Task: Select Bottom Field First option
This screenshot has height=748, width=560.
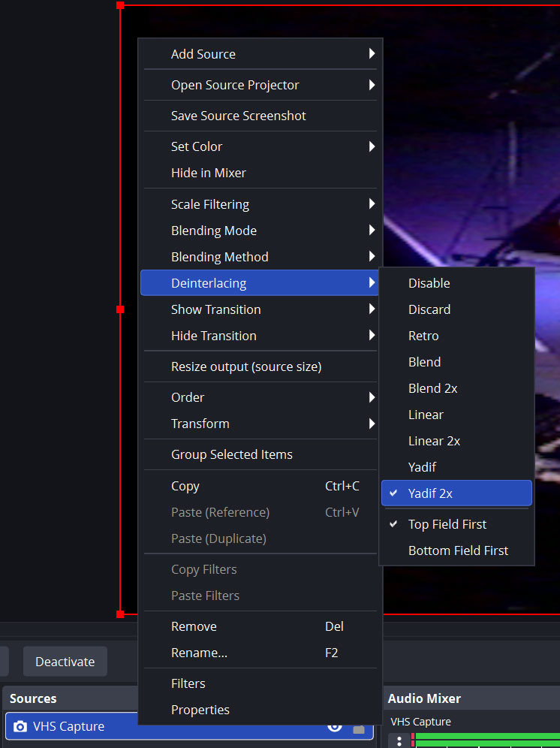Action: [x=456, y=550]
